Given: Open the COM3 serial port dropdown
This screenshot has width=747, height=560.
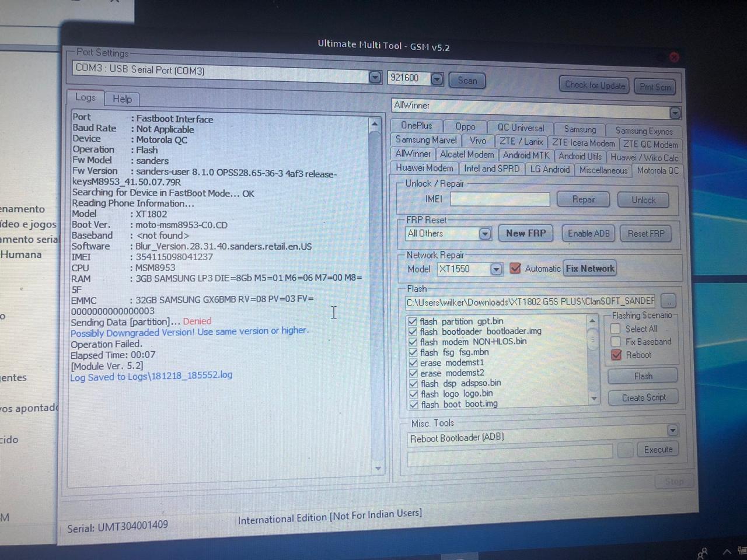Looking at the screenshot, I should coord(375,77).
